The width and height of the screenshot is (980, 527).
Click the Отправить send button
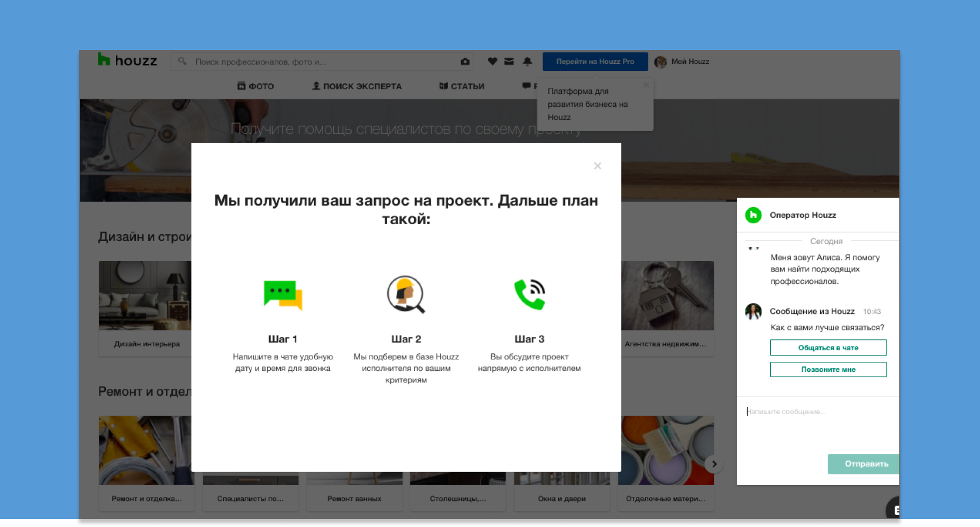pyautogui.click(x=864, y=464)
